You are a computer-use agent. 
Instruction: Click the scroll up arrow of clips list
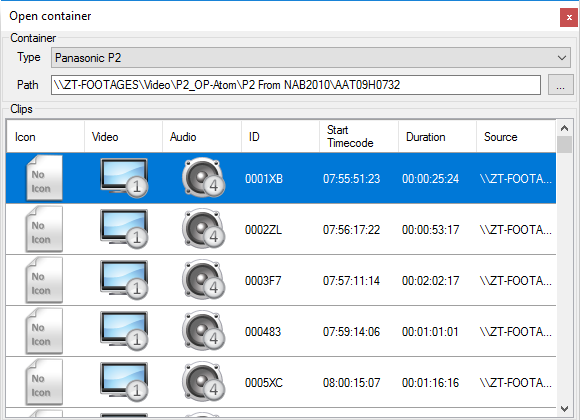coord(564,128)
